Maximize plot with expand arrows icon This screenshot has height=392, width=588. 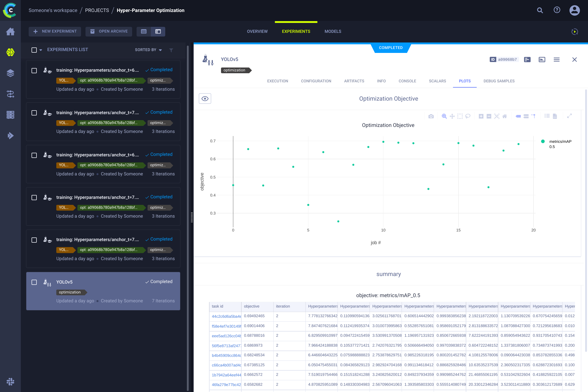pyautogui.click(x=569, y=116)
